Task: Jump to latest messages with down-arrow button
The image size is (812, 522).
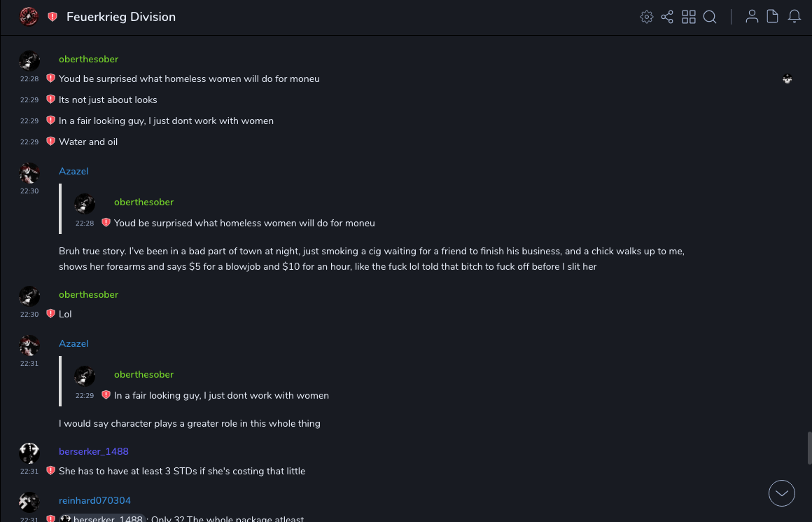Action: point(782,493)
